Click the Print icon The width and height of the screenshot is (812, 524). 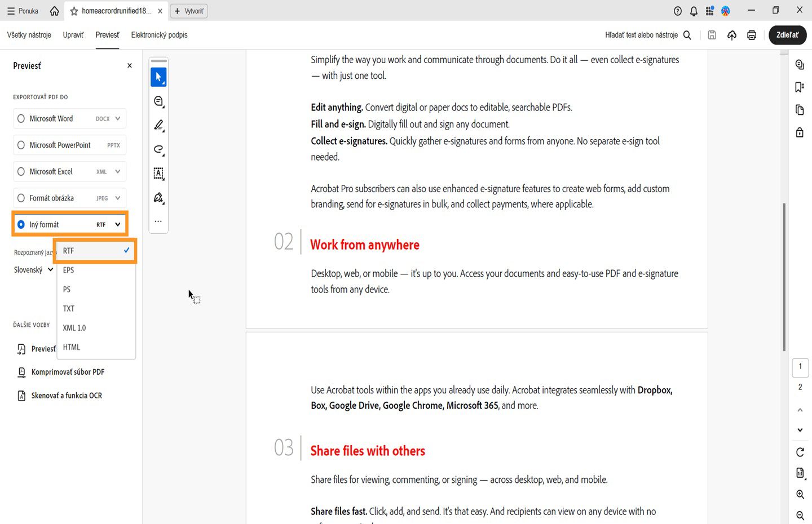tap(752, 35)
